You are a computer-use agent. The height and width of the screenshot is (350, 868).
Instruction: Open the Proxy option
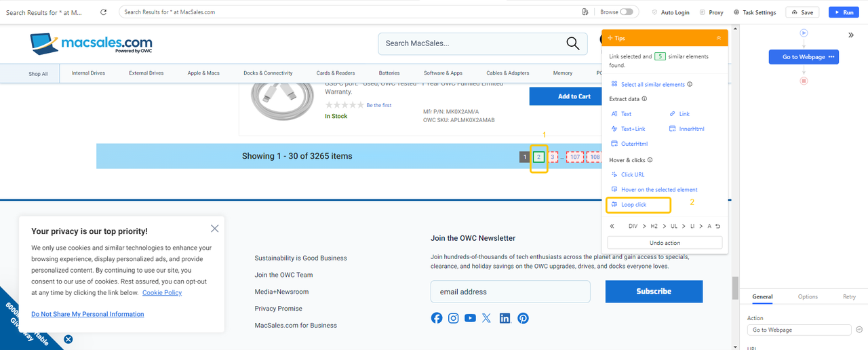711,12
